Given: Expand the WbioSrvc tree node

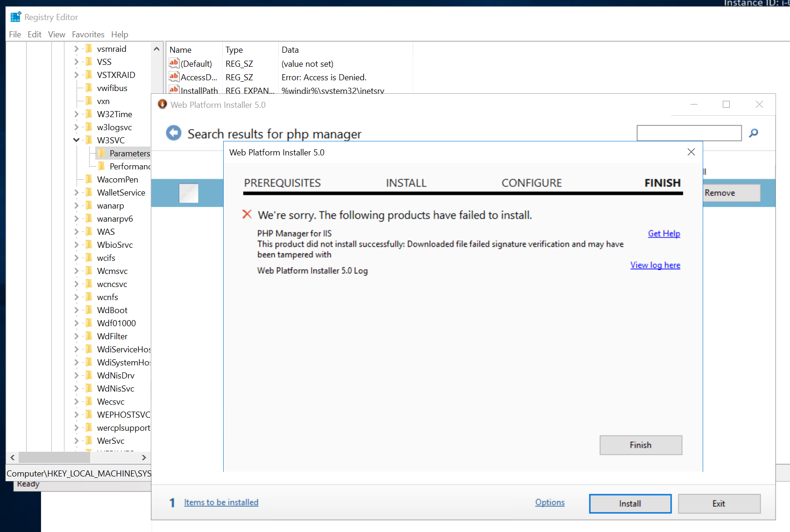Looking at the screenshot, I should click(x=76, y=245).
